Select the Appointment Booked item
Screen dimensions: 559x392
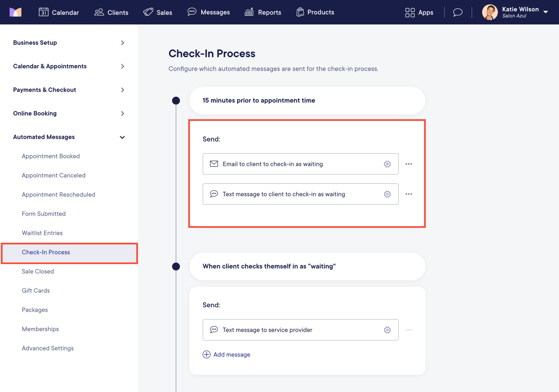pos(51,156)
